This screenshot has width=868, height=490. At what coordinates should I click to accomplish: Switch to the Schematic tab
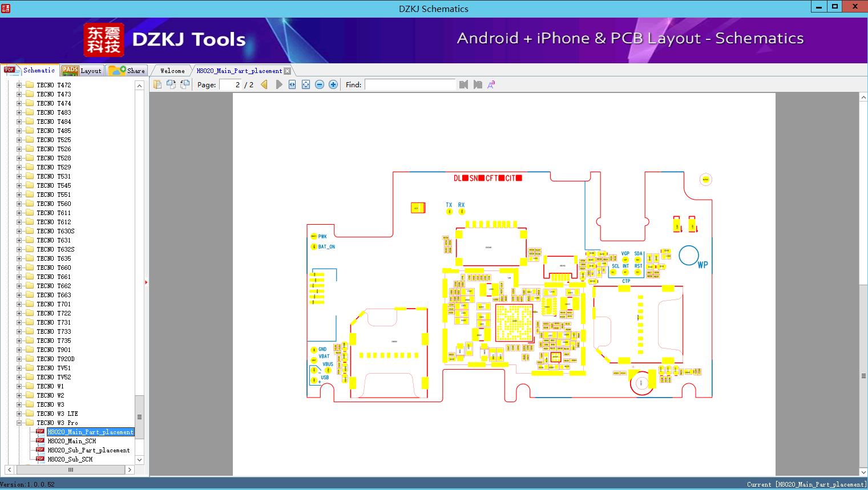tap(30, 70)
